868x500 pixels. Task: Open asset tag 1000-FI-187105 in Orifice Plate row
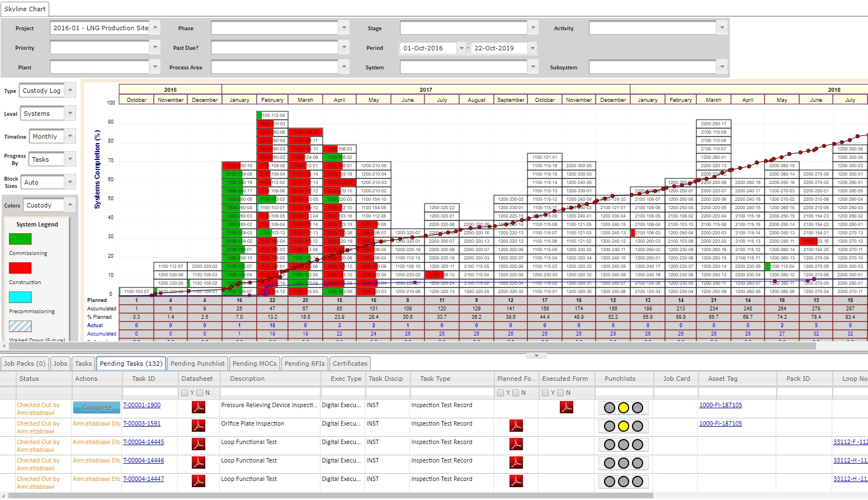pos(720,423)
